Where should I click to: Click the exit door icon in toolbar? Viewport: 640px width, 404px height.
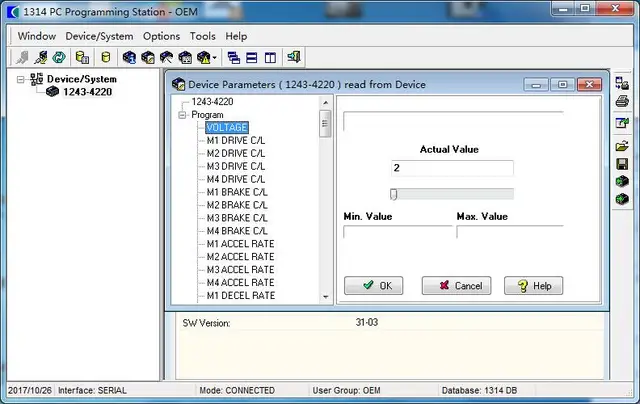point(294,57)
